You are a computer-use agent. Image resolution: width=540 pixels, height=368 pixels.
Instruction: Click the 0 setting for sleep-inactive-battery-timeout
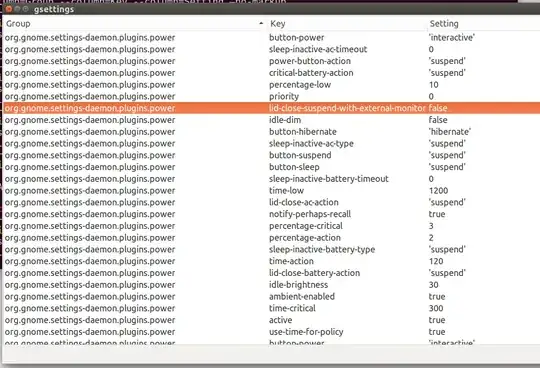[431, 179]
